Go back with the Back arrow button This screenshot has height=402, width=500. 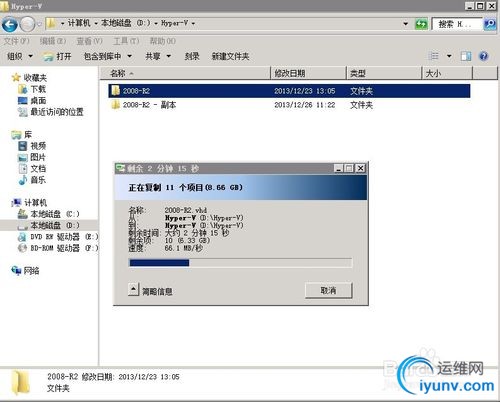(10, 24)
